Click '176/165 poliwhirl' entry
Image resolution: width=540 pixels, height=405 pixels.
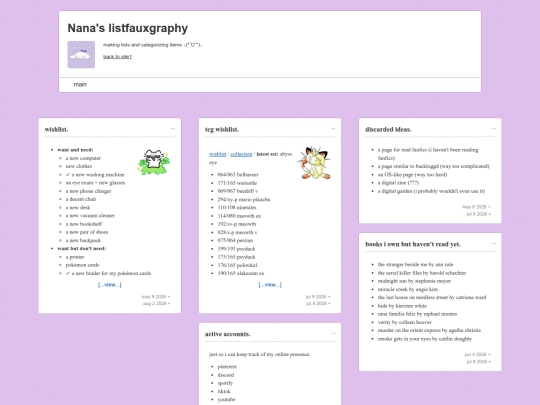(x=238, y=265)
